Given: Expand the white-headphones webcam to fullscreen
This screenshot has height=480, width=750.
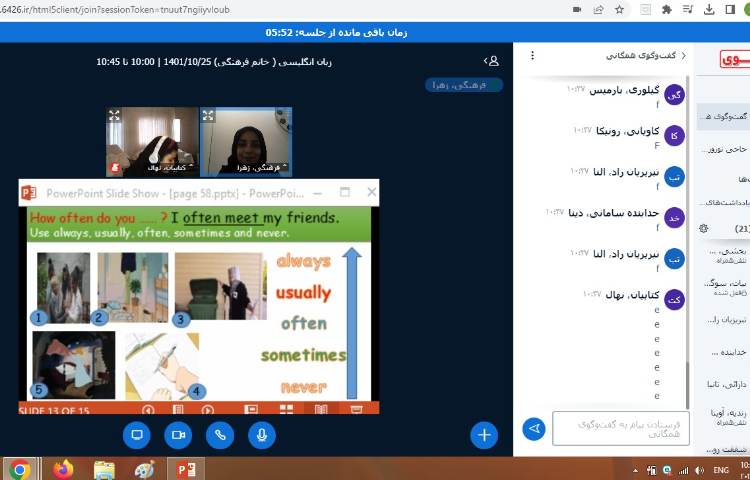Looking at the screenshot, I should 114,115.
